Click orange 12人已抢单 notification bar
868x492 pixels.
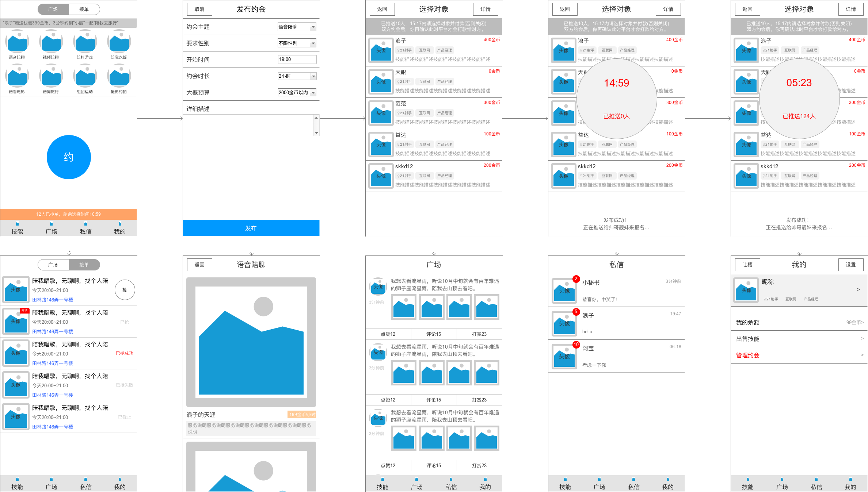click(x=69, y=214)
